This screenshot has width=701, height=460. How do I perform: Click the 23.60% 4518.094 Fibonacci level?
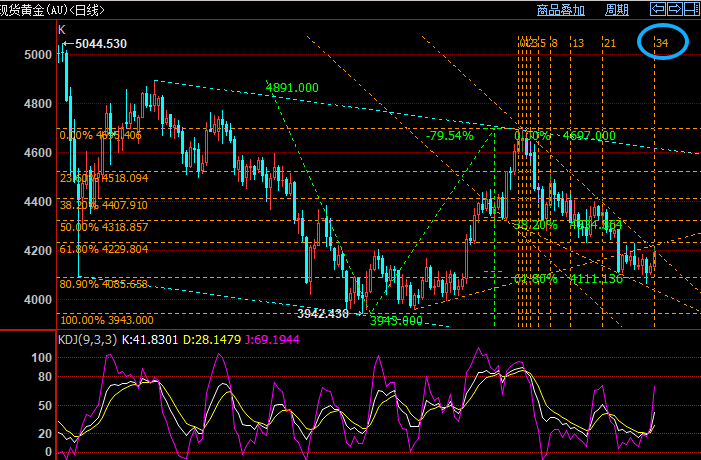point(104,178)
